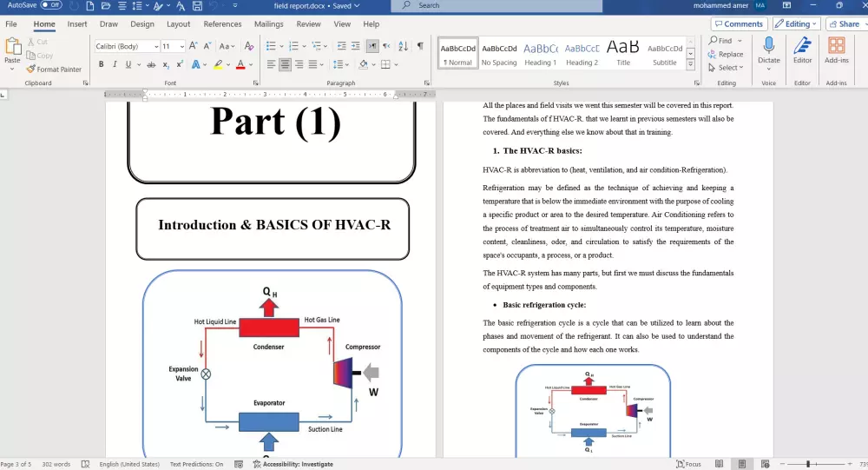Click the Numbering list icon
This screenshot has height=470, width=868.
pos(293,46)
